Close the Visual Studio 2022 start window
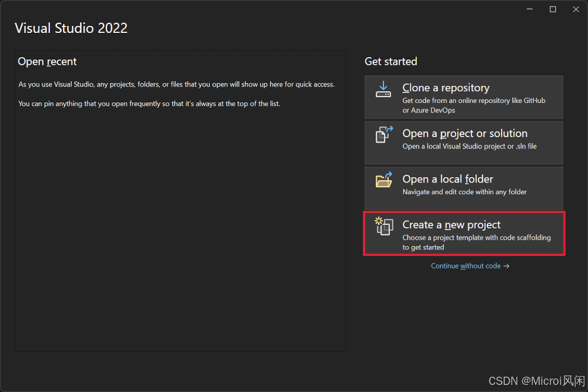 pos(576,9)
